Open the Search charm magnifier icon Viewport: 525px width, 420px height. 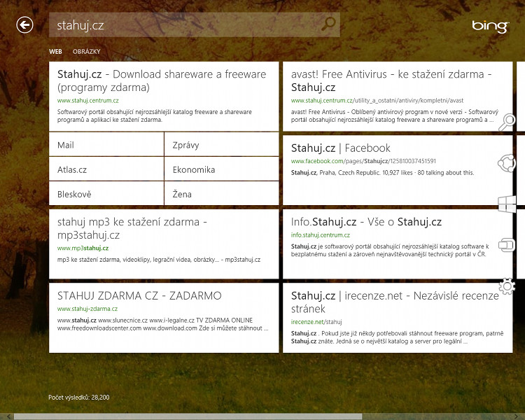507,122
